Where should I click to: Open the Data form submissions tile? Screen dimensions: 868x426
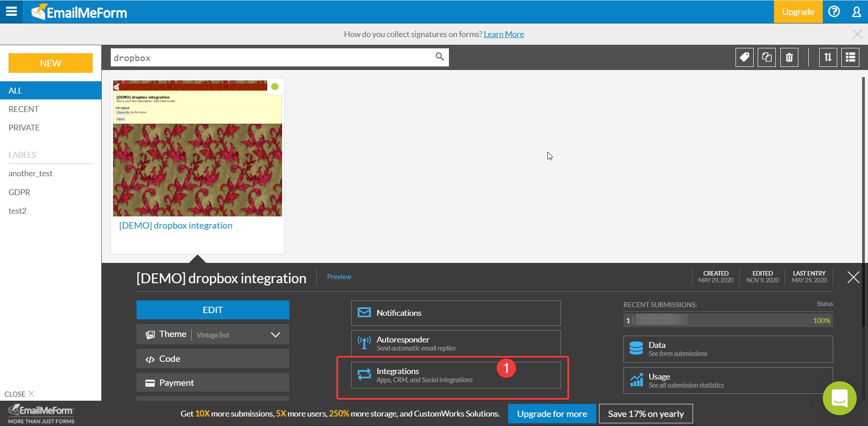tap(728, 349)
